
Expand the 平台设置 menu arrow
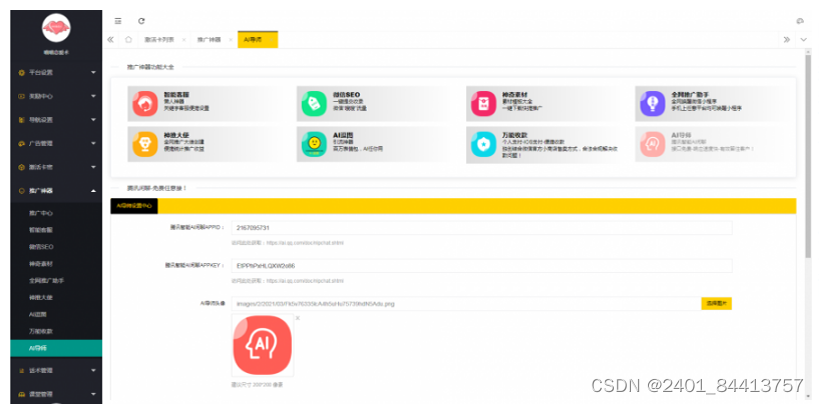coord(93,73)
